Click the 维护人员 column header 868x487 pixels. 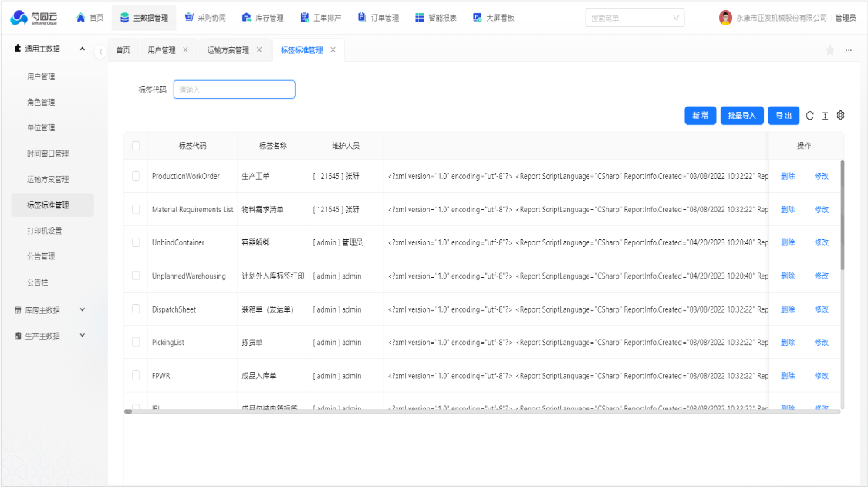pos(346,146)
